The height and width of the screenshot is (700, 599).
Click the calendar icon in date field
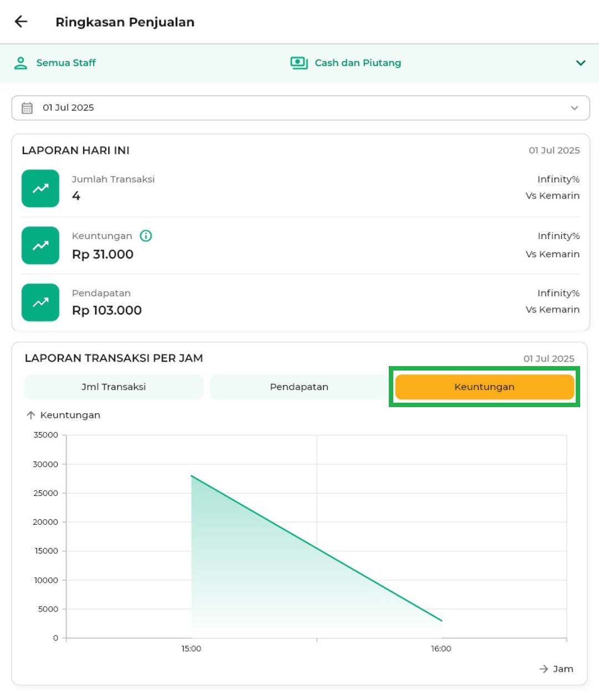click(x=27, y=108)
